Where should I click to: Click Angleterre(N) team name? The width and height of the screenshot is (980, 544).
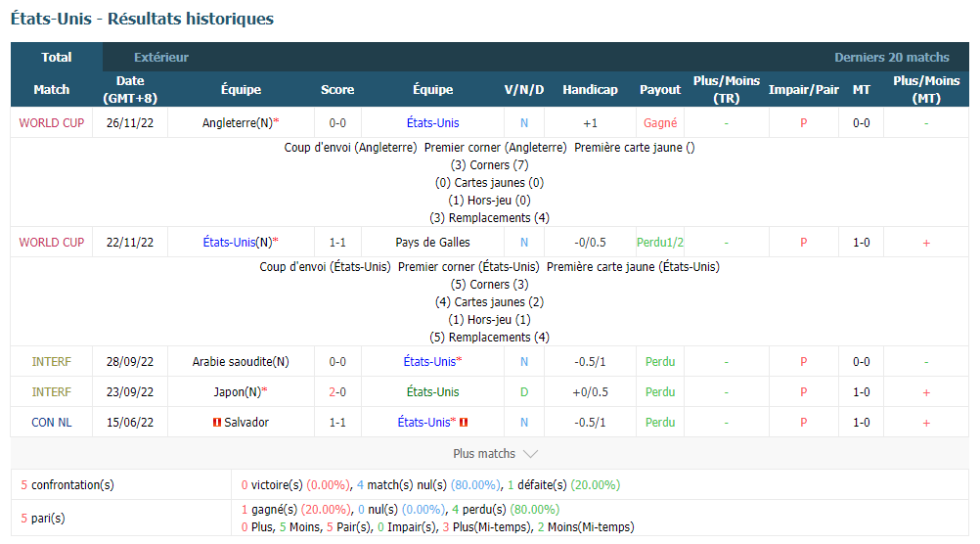238,123
